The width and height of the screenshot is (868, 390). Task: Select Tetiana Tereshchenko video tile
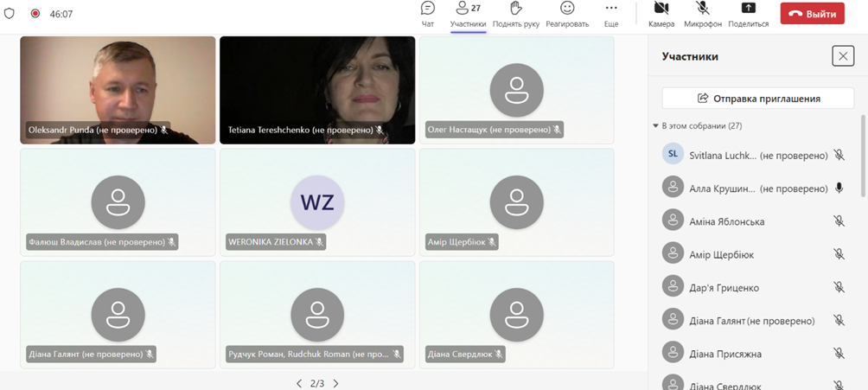pos(317,90)
